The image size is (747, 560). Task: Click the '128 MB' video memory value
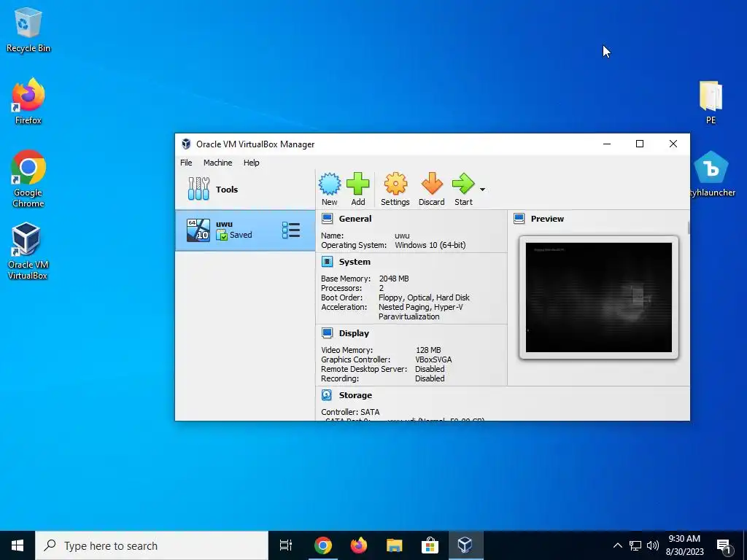point(428,349)
